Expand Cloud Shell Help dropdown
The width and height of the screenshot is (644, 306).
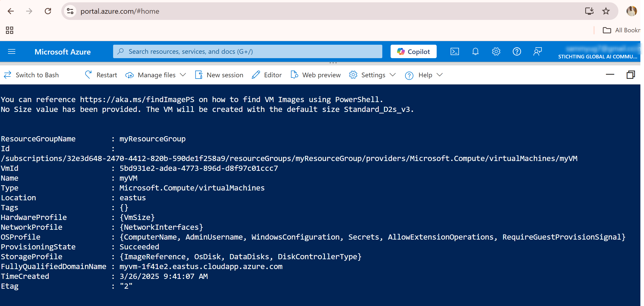pyautogui.click(x=424, y=75)
